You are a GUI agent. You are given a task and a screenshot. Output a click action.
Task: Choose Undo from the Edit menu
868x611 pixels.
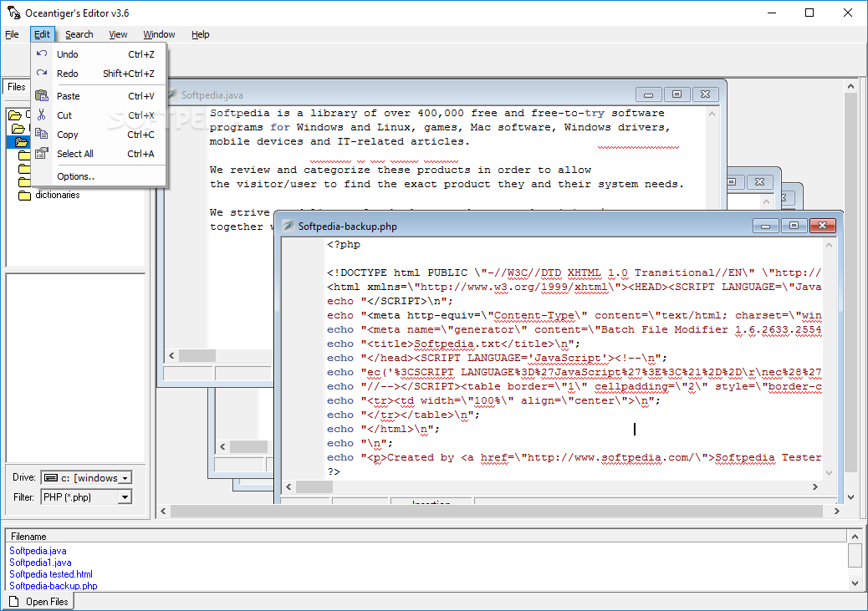(99, 54)
